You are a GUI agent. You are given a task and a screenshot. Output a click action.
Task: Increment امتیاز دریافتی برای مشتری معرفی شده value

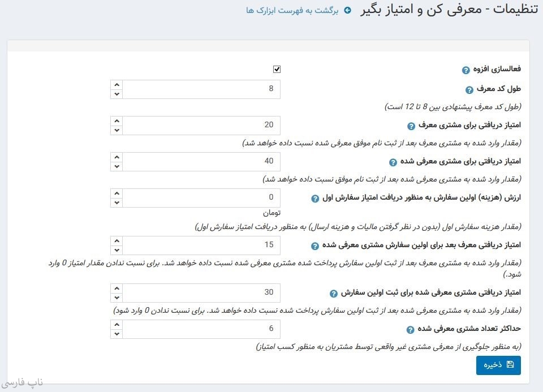[117, 157]
